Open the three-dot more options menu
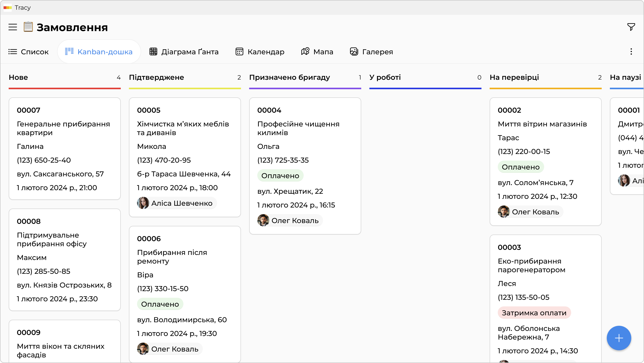The width and height of the screenshot is (644, 363). (x=631, y=52)
